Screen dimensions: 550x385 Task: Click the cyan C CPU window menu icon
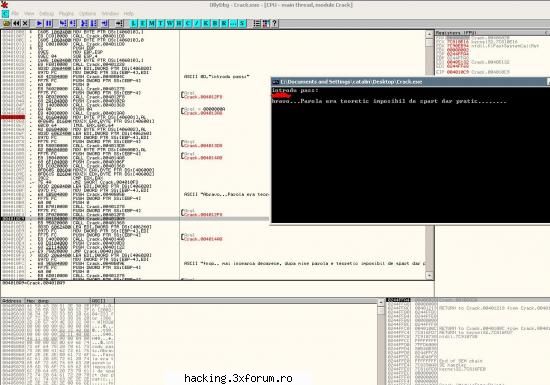(x=5, y=13)
